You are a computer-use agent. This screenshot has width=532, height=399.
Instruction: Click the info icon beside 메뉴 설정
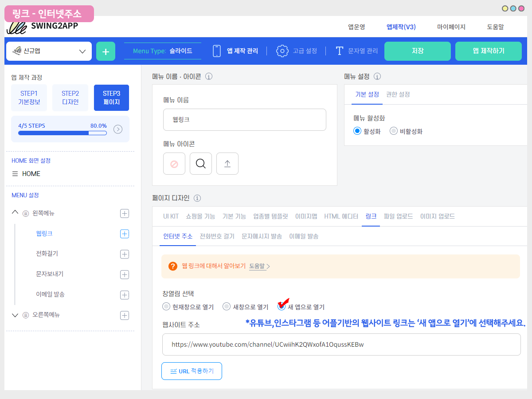pos(377,76)
